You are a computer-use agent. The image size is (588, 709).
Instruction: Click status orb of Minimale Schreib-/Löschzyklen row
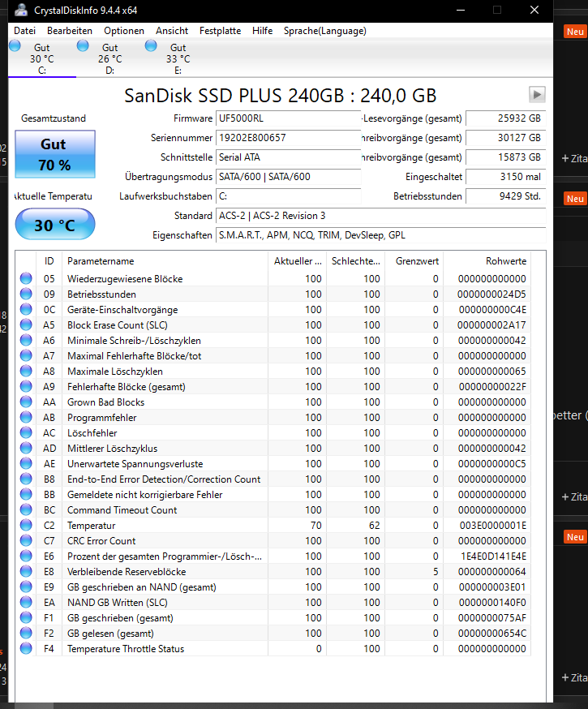coord(26,340)
